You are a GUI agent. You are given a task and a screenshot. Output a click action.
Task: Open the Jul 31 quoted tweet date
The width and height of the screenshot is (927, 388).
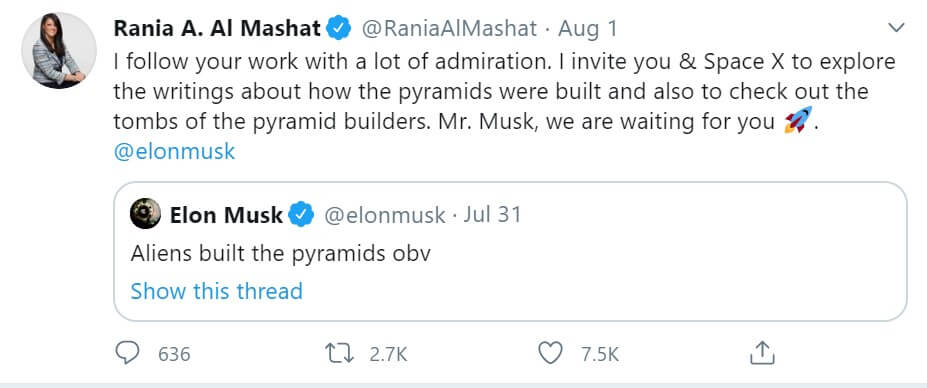[x=492, y=215]
